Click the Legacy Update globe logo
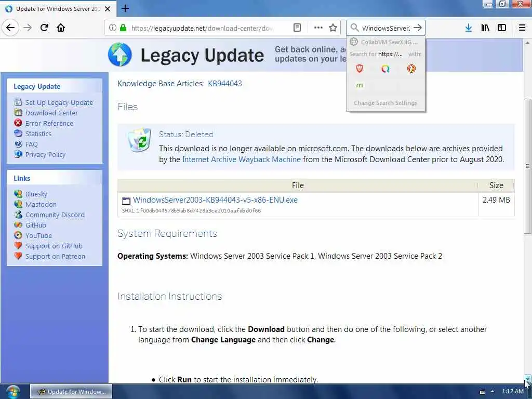532x399 pixels. (x=120, y=55)
